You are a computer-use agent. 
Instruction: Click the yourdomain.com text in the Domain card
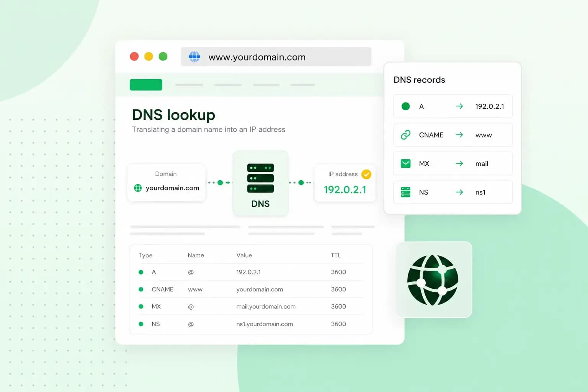[x=172, y=188]
